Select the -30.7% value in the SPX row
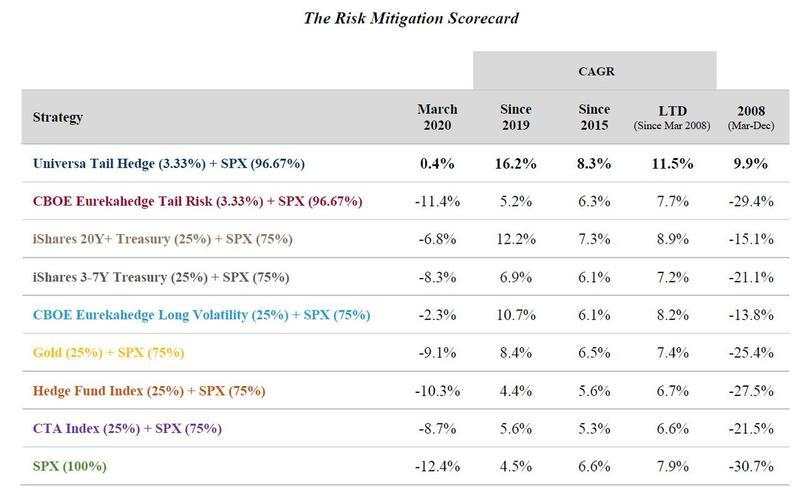The width and height of the screenshot is (800, 496). [x=754, y=467]
